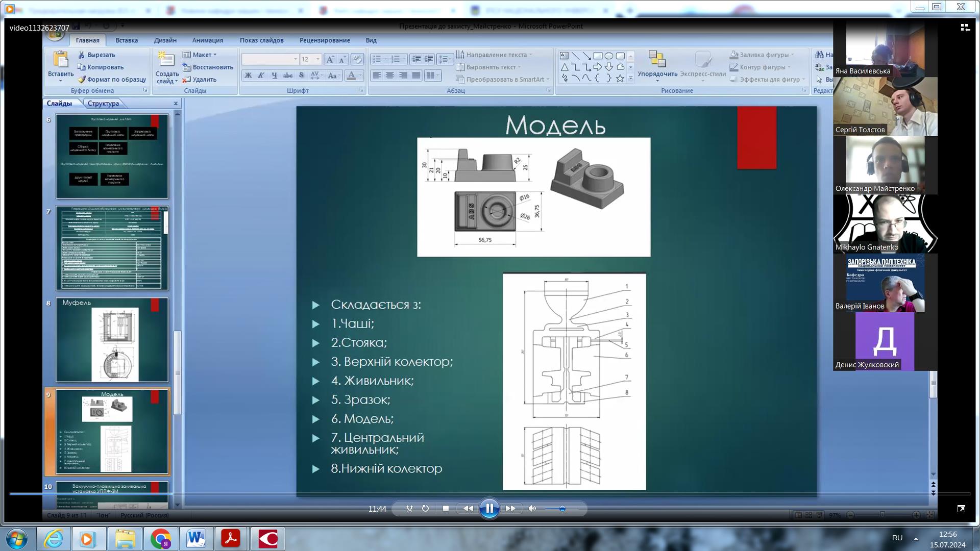The height and width of the screenshot is (551, 980).
Task: Exit full-screen view with bottom-right icon
Action: [961, 509]
